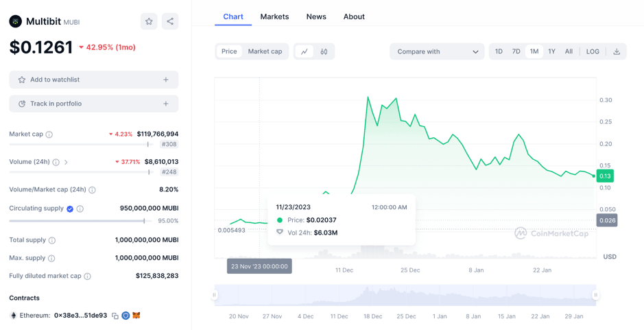Click the star favorite icon

149,21
